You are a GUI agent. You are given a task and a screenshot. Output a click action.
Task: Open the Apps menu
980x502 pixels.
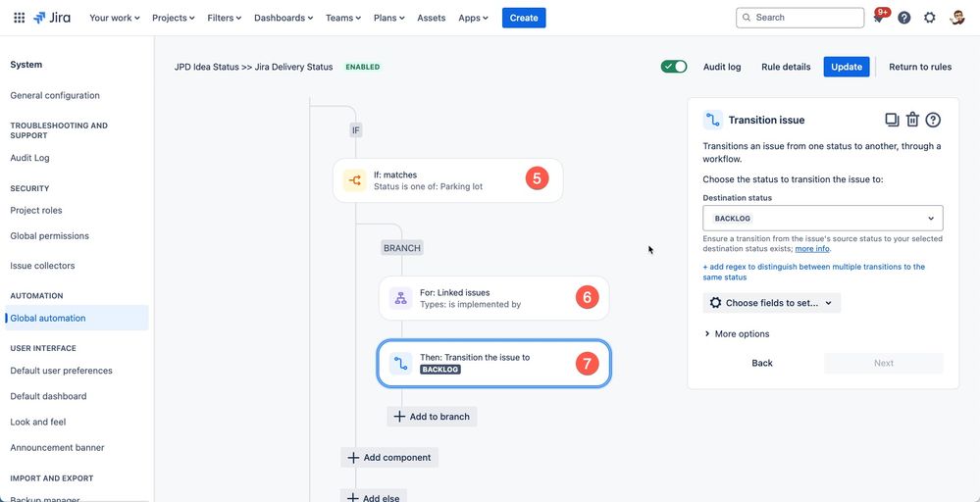click(x=473, y=18)
